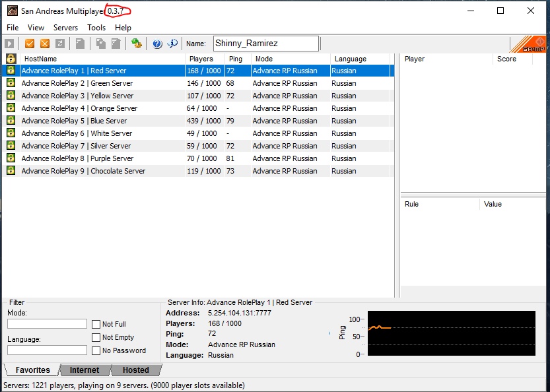
Task: Click the padlock column header icon
Action: (11, 59)
